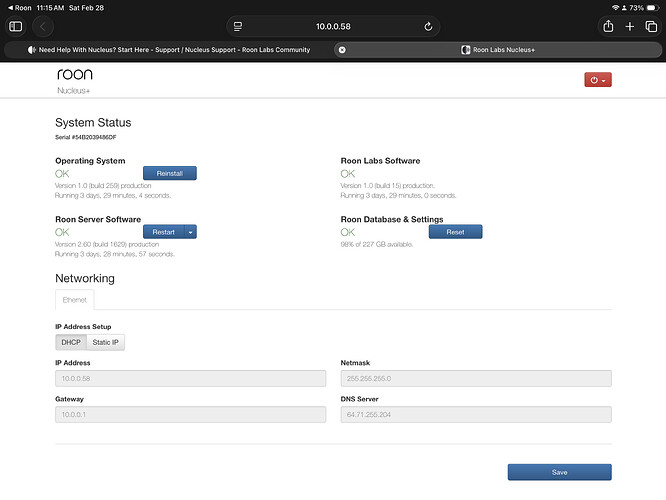Image resolution: width=666 pixels, height=500 pixels.
Task: Open the tab overview icon
Action: (651, 27)
